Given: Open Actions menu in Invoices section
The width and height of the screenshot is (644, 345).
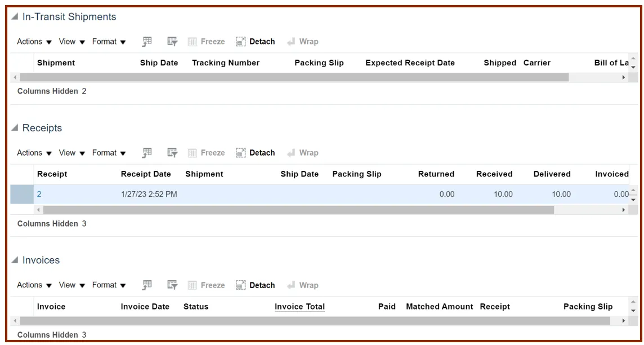Looking at the screenshot, I should (x=34, y=285).
